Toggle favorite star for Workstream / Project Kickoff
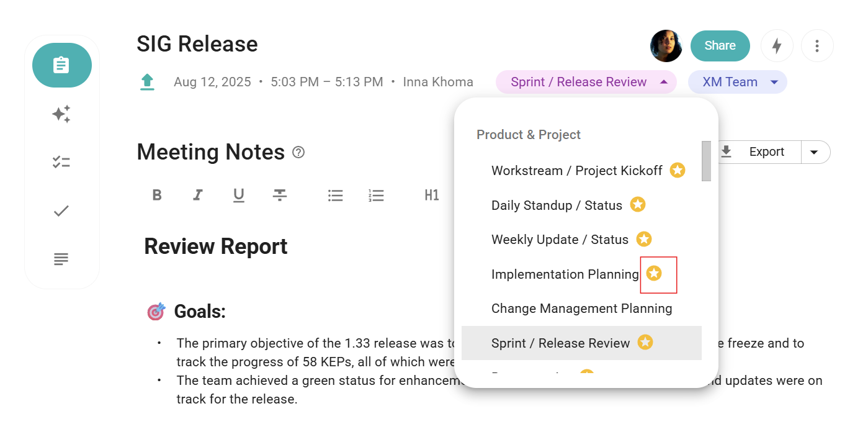Image resolution: width=868 pixels, height=442 pixels. pos(678,170)
